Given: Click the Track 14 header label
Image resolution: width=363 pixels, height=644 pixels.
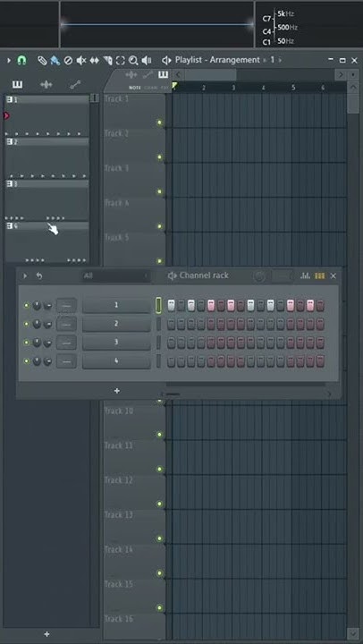Looking at the screenshot, I should coord(118,549).
